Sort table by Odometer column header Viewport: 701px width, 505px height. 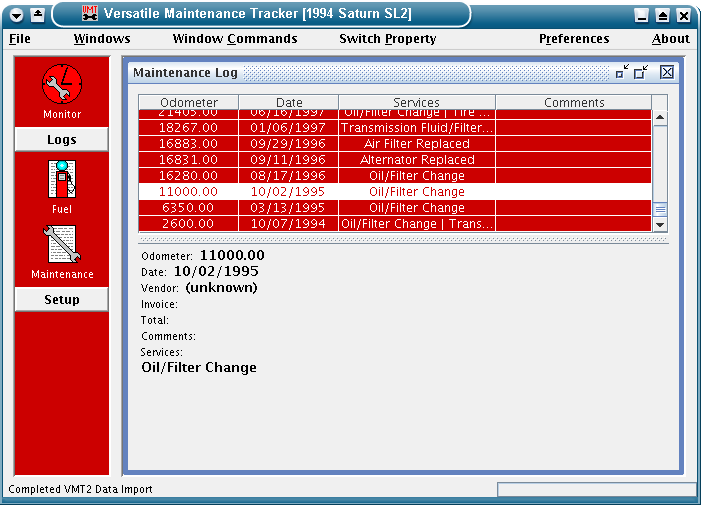188,102
